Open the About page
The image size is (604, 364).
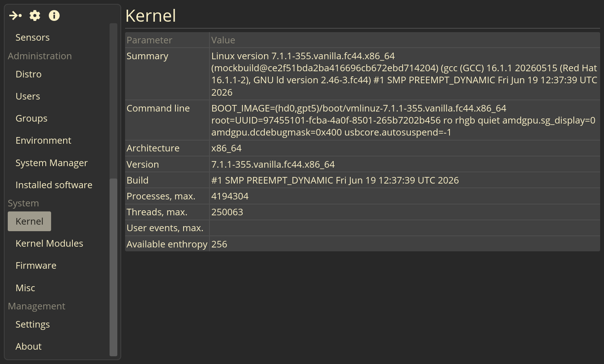(29, 347)
